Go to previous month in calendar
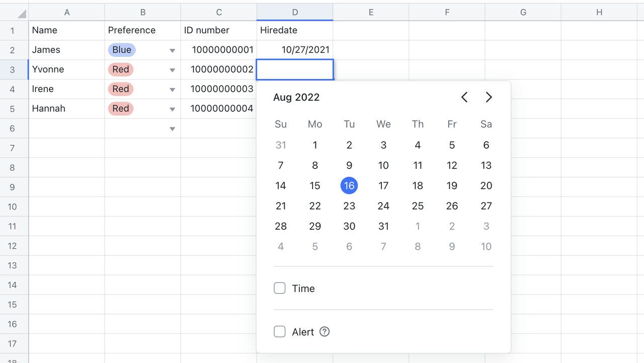Viewport: 644px width, 363px height. (x=464, y=97)
